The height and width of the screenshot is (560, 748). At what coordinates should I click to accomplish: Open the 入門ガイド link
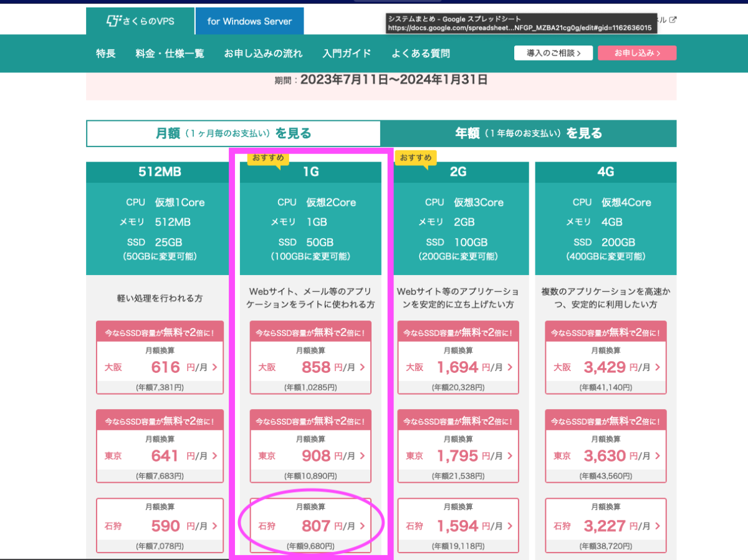point(347,54)
